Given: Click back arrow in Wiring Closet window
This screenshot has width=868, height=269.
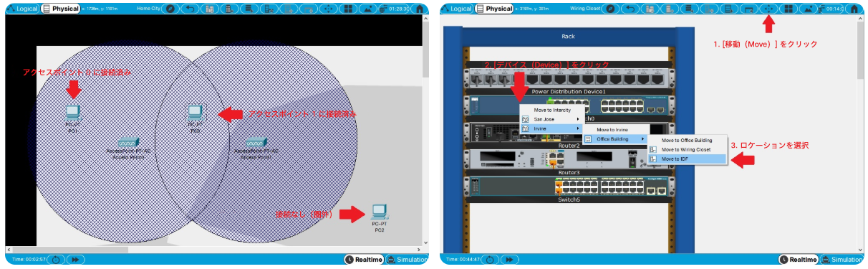Looking at the screenshot, I should (x=630, y=9).
